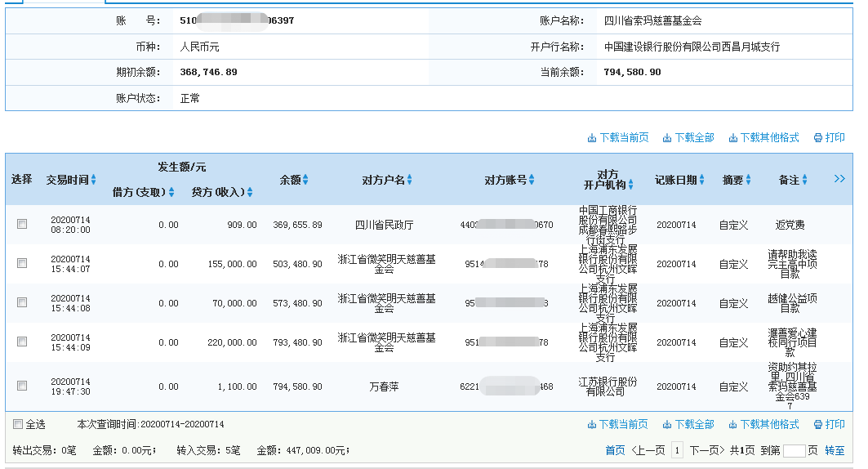Viewport: 868px width, 469px height.
Task: Sort by 记账日期 column arrows
Action: (x=701, y=180)
